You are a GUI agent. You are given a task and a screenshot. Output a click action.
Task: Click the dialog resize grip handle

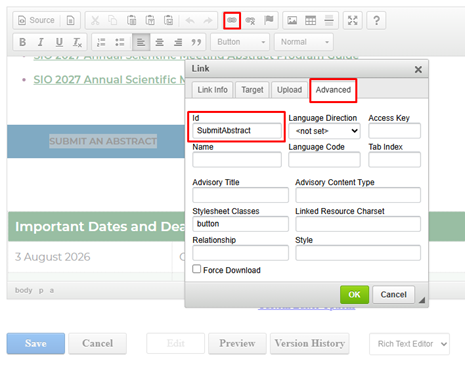[422, 300]
